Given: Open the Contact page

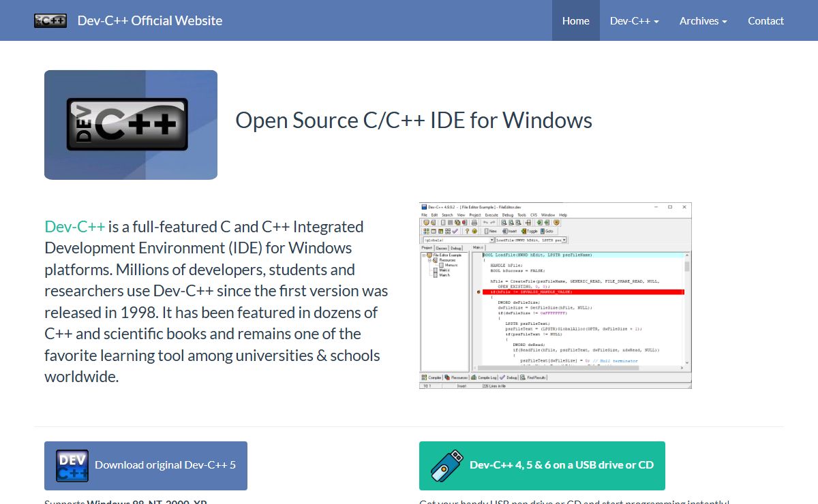Looking at the screenshot, I should pos(766,20).
